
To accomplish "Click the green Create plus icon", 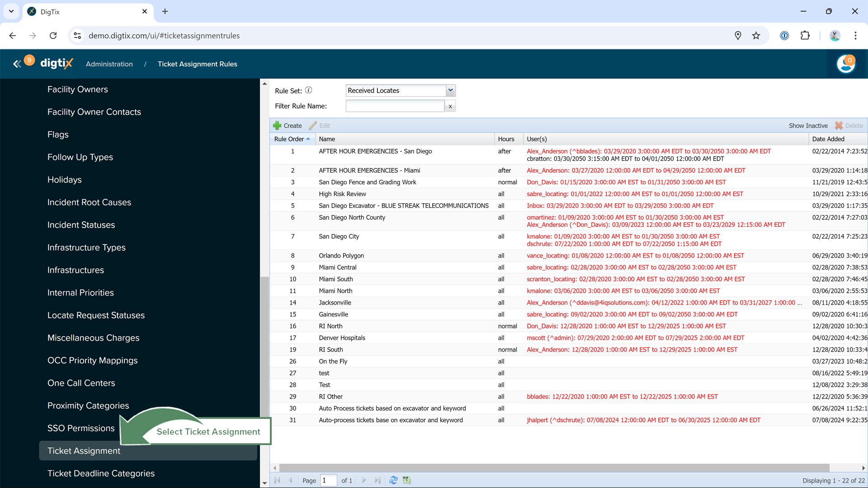I will (x=277, y=126).
